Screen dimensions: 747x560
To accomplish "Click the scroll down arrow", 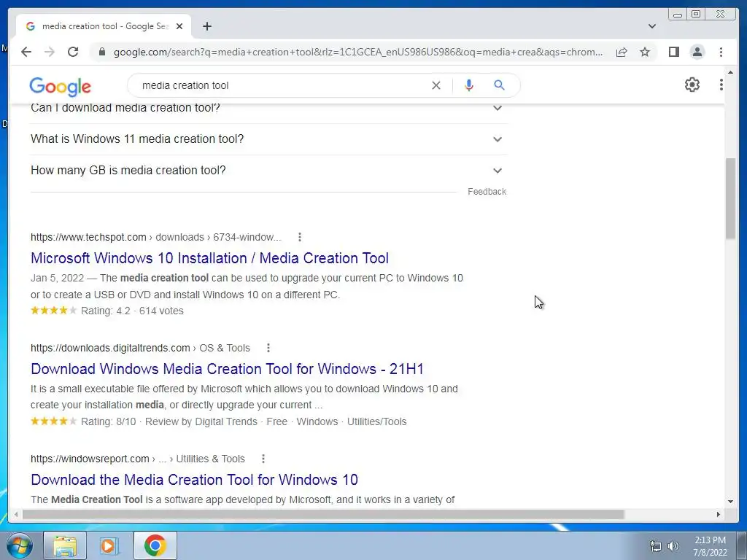I will click(x=730, y=501).
